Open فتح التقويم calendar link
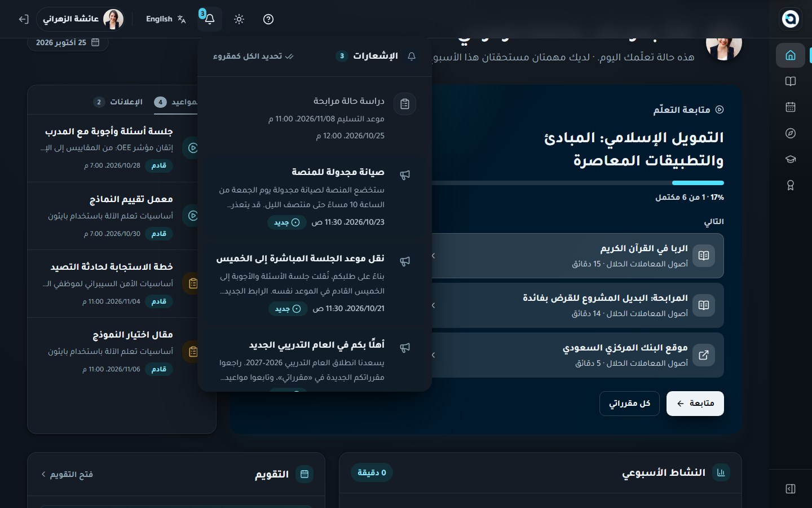The height and width of the screenshot is (508, 812). coord(67,475)
